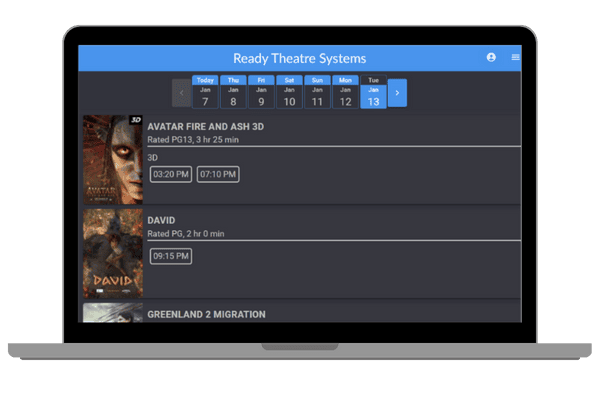
Task: Click the Avatar Fire and Ash 3D title
Action: point(207,127)
